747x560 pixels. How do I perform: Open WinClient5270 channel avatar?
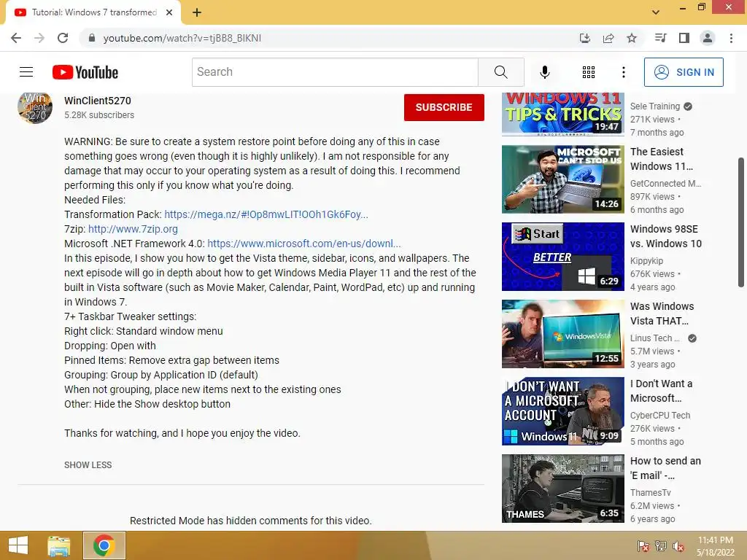35,108
